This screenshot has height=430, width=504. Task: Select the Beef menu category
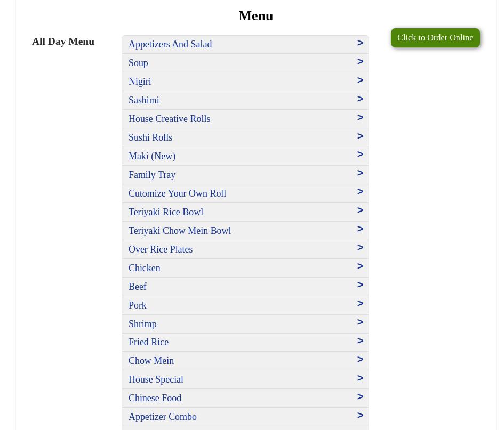pos(138,287)
